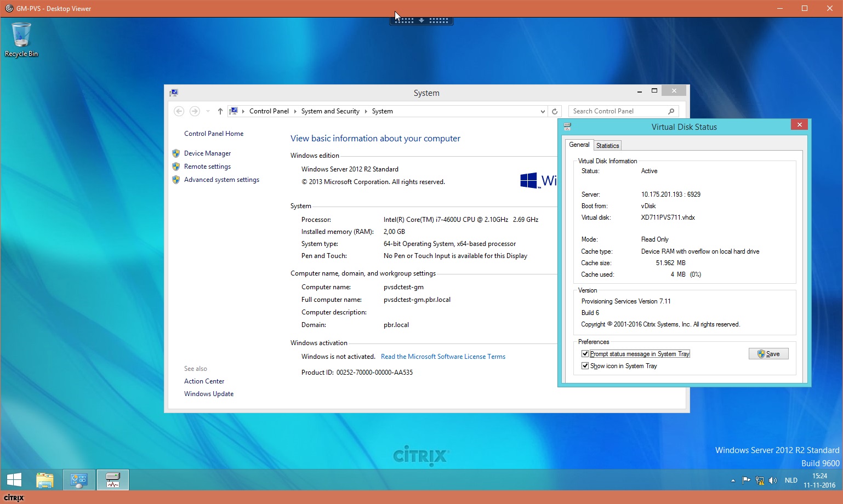
Task: Open the recent locations dropdown arrow
Action: coord(208,111)
